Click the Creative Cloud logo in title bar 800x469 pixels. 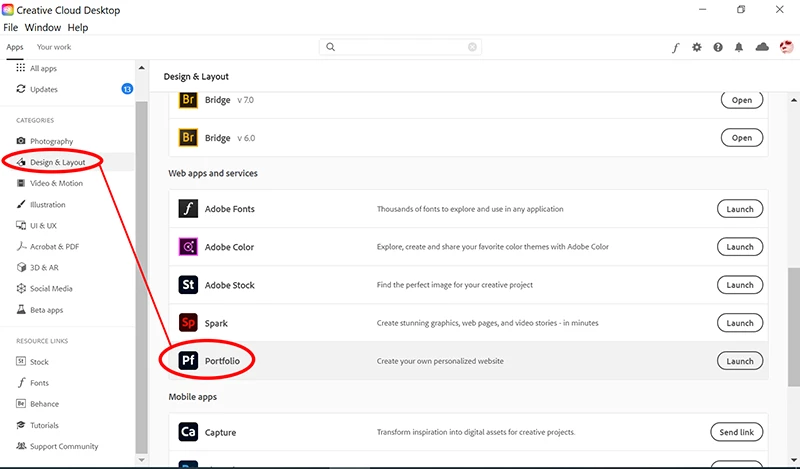click(x=8, y=10)
